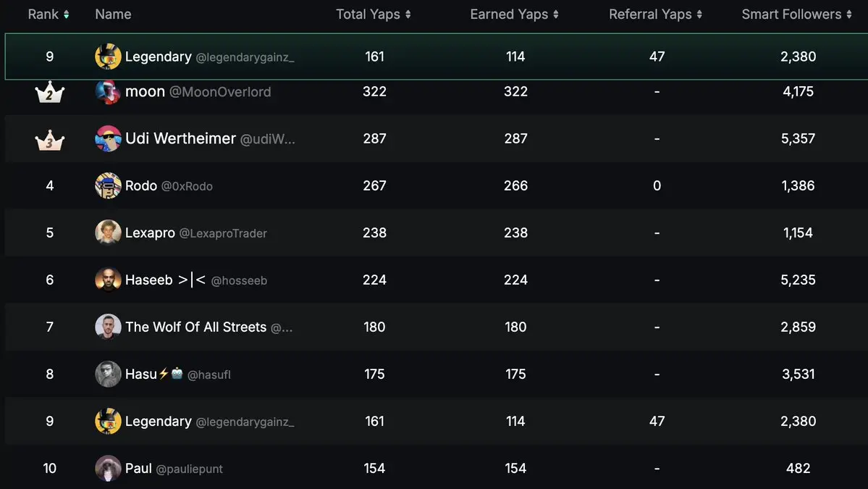Open moon's profile avatar

click(x=108, y=92)
